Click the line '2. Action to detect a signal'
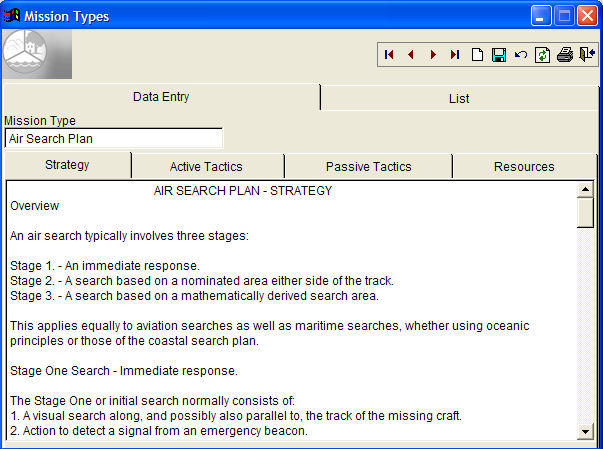 pyautogui.click(x=159, y=431)
